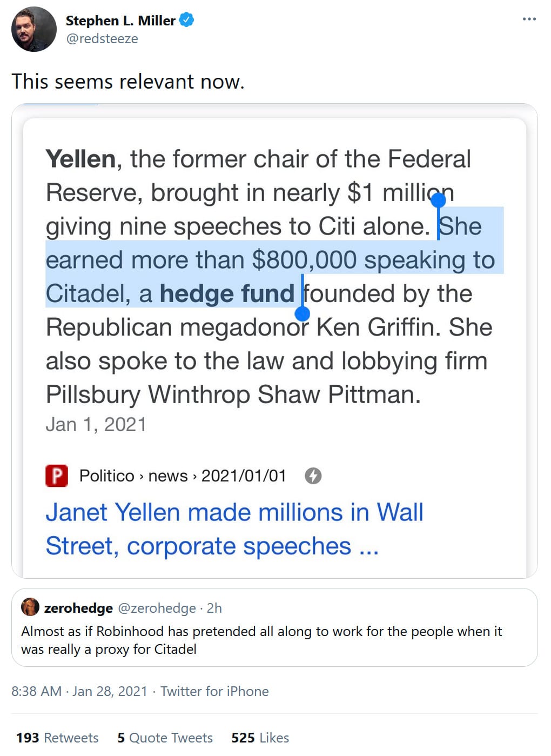Open the @redsteeze handle

[102, 39]
